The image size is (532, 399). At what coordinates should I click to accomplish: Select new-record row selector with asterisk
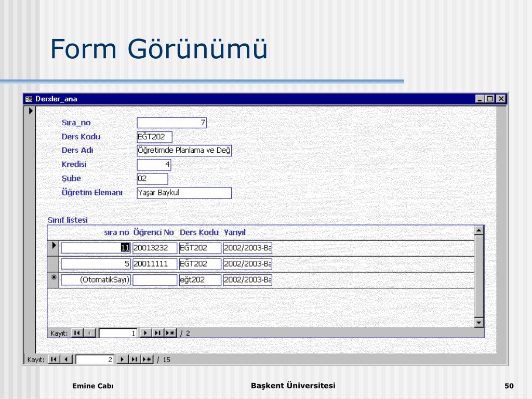point(54,280)
